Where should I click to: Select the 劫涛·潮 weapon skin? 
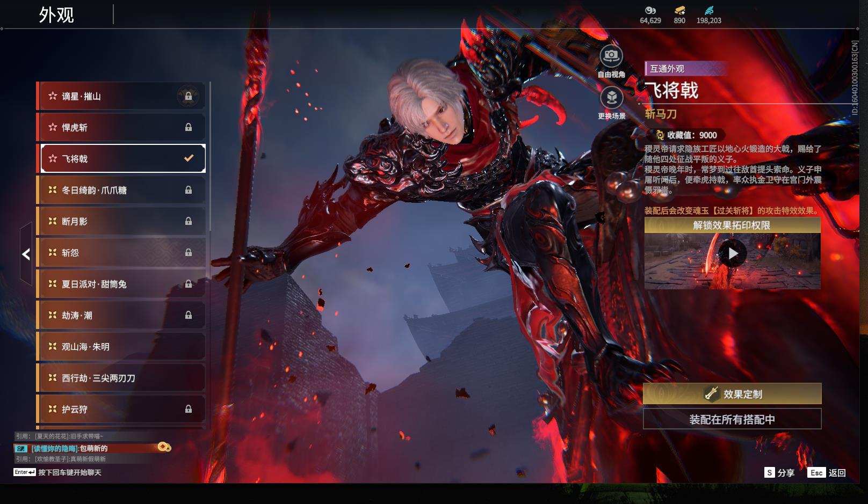(121, 315)
